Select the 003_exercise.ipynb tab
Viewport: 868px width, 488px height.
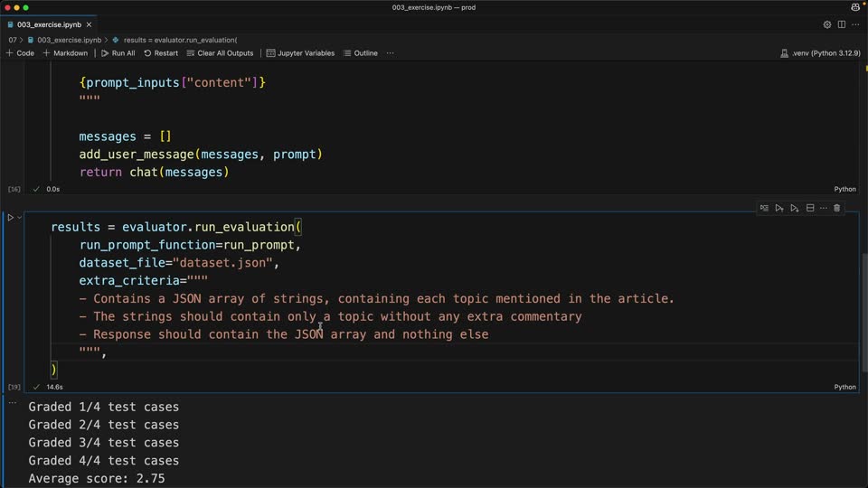pyautogui.click(x=49, y=24)
